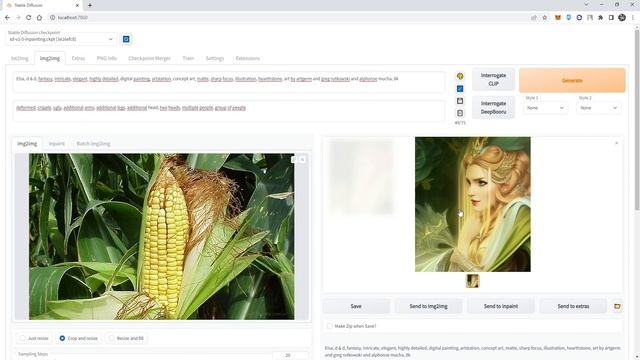Switch to the Inpaint sub-tab
This screenshot has width=640, height=360.
(56, 144)
